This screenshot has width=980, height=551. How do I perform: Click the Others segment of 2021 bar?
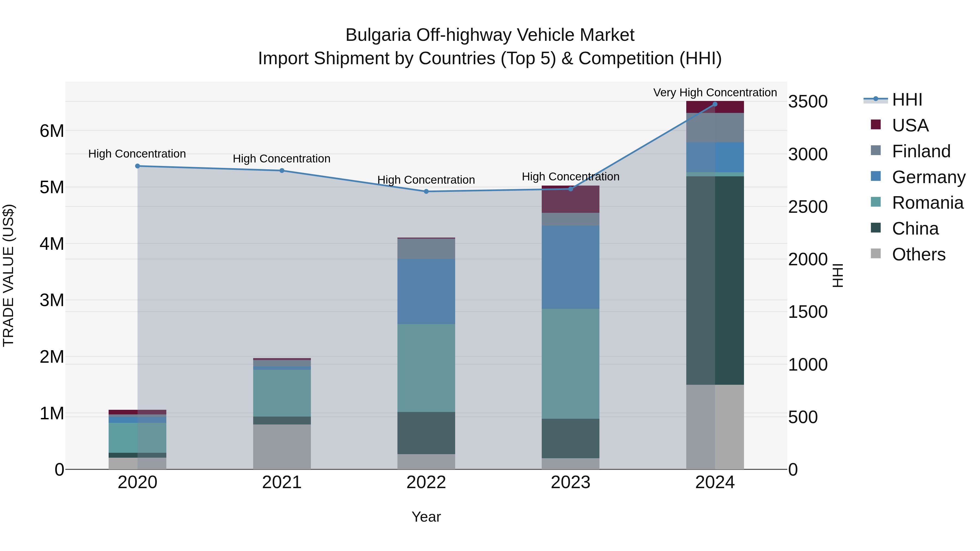click(282, 447)
